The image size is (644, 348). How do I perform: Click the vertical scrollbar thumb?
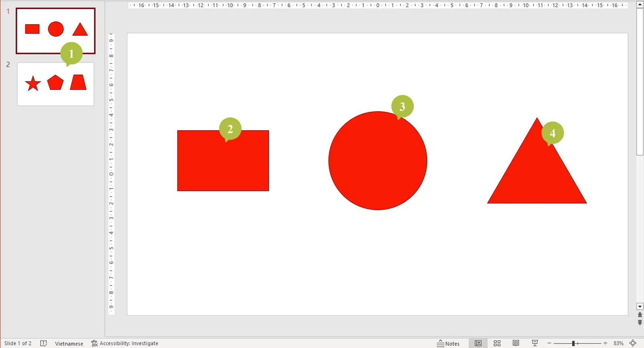[x=640, y=82]
